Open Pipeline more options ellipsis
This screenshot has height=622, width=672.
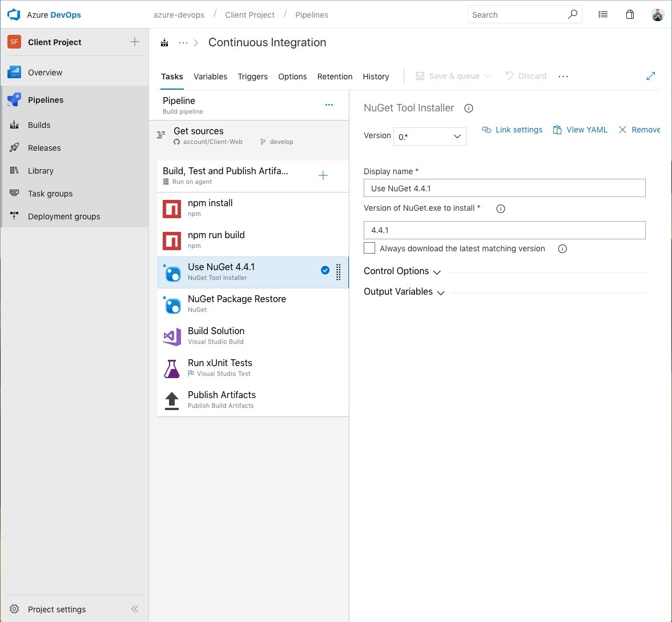329,105
